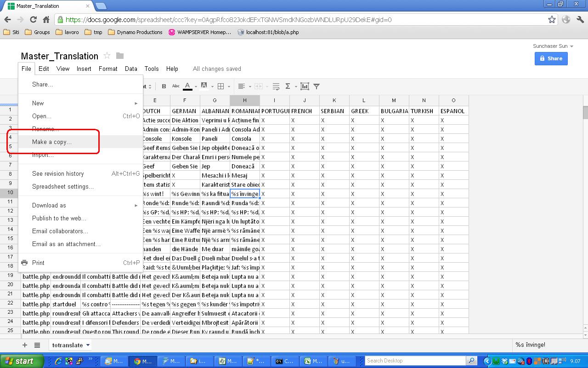
Task: Click the filter funnel icon
Action: click(x=317, y=86)
